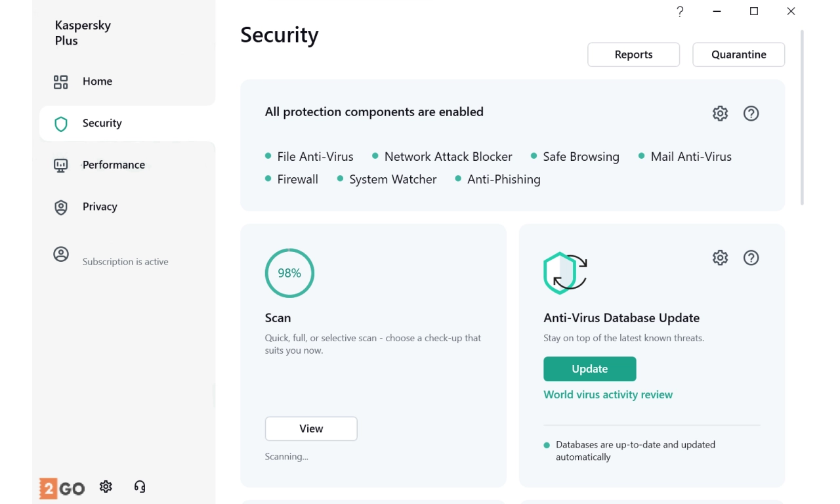Open Anti-Virus Database Update settings gear
840x504 pixels.
click(x=720, y=258)
